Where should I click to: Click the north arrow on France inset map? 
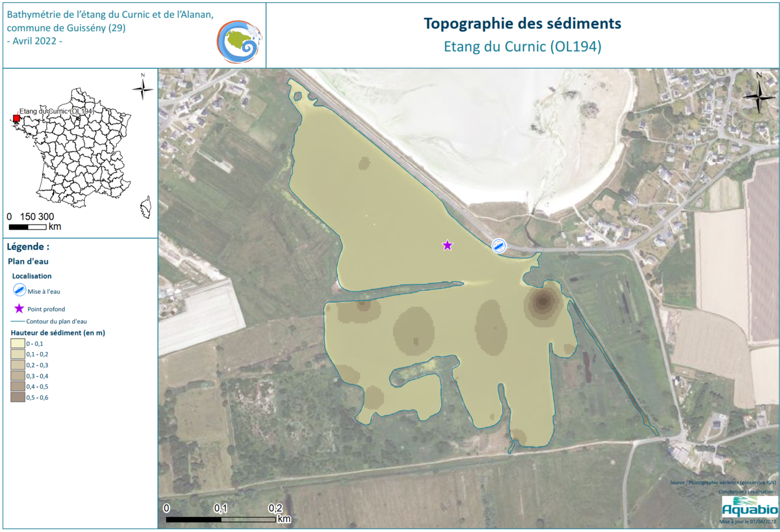tap(143, 87)
